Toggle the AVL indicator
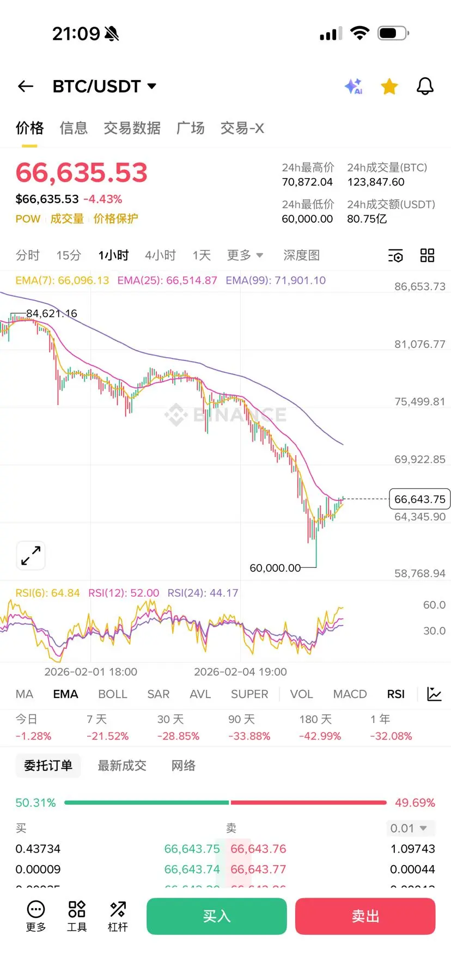Screen dimensions: 451x980 point(200,694)
